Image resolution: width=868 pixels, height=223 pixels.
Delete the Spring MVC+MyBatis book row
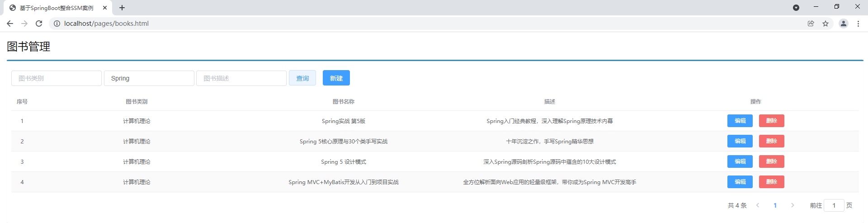pos(771,182)
